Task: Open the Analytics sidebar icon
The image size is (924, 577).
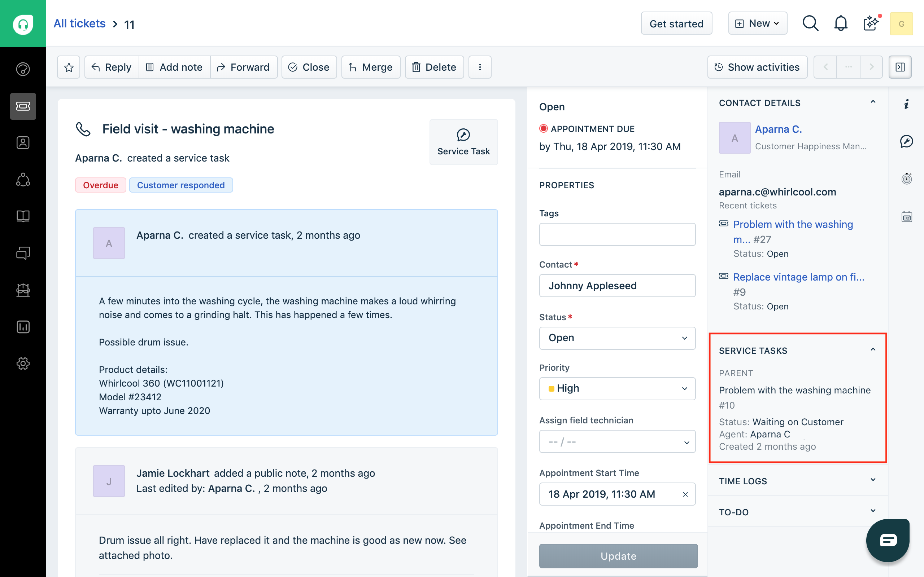Action: point(23,327)
